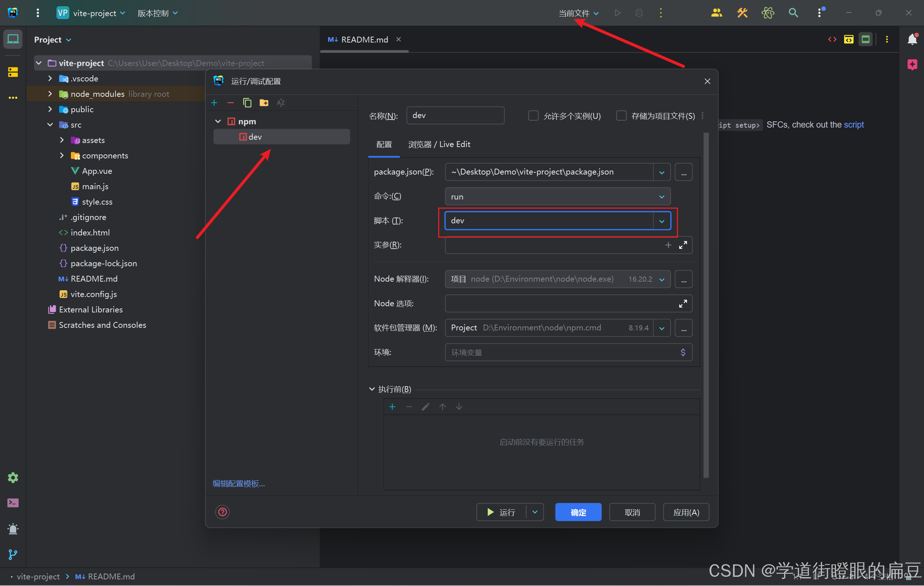The image size is (924, 586).
Task: Click the blue confirm (确定) button
Action: click(x=578, y=512)
